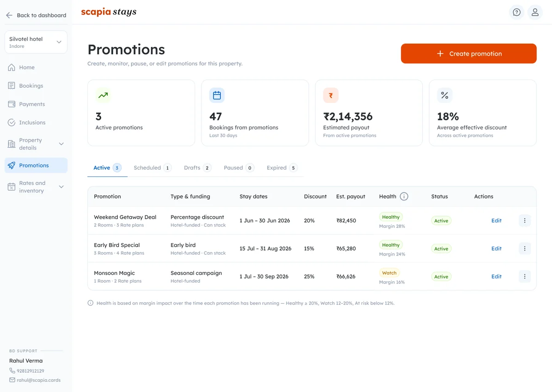Click the Seasonal campaign type text

[196, 273]
